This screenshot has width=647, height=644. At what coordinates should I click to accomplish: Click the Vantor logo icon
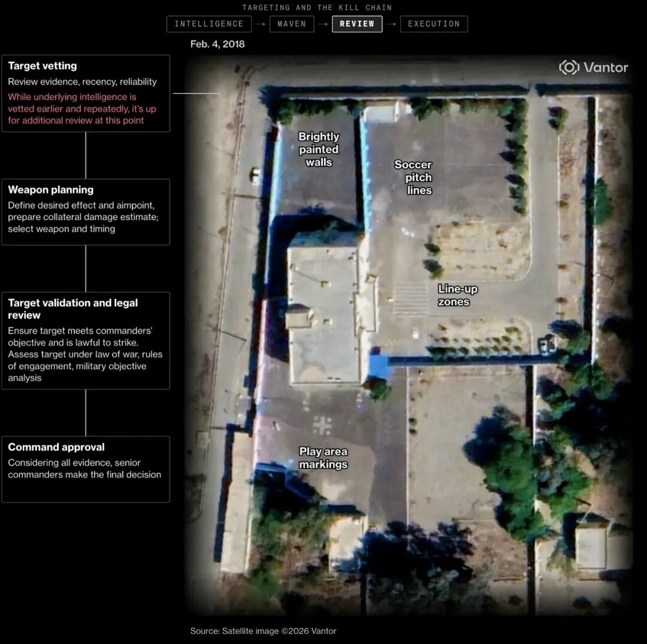click(x=569, y=67)
